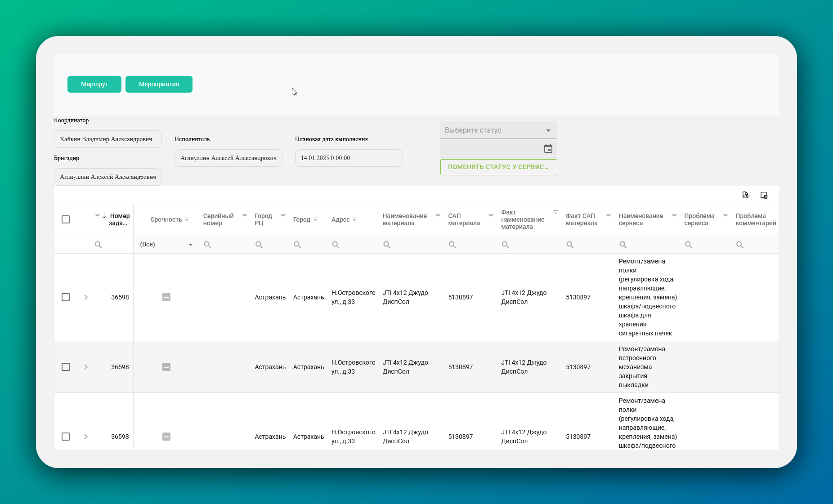The width and height of the screenshot is (833, 504).
Task: Open the column chooser icon
Action: click(764, 195)
